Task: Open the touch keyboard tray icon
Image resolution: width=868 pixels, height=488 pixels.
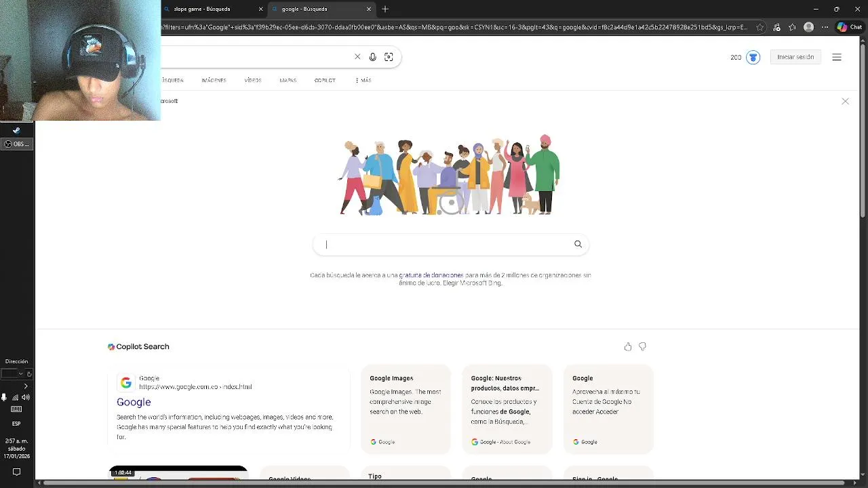Action: click(16, 409)
